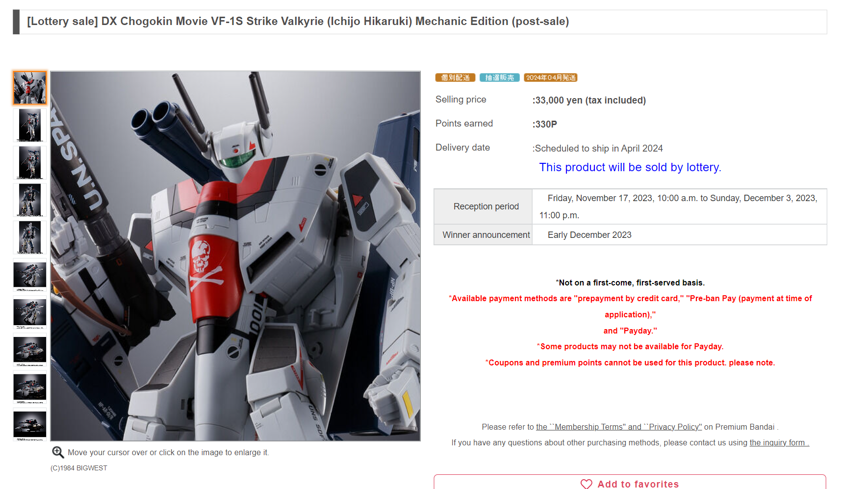Add to favorites
Image resolution: width=868 pixels, height=489 pixels.
(630, 482)
